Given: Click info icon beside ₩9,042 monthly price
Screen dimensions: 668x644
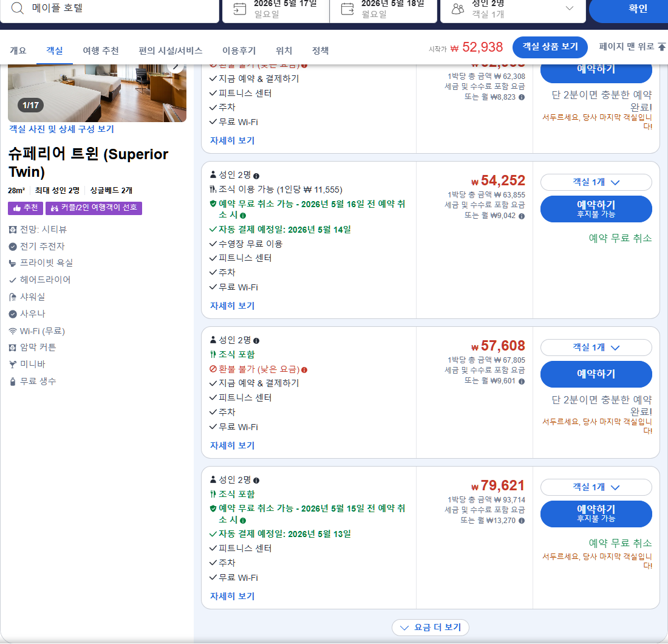Looking at the screenshot, I should [522, 216].
